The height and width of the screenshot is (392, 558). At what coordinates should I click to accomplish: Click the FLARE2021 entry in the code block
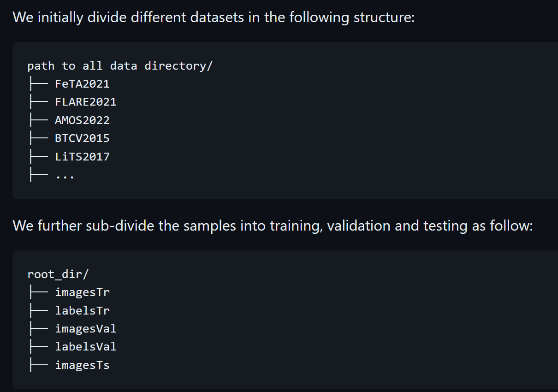(85, 102)
